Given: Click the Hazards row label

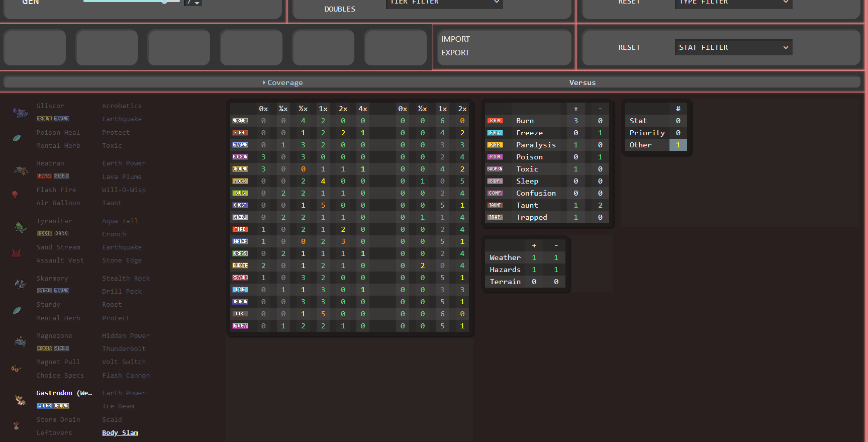Looking at the screenshot, I should coord(505,270).
